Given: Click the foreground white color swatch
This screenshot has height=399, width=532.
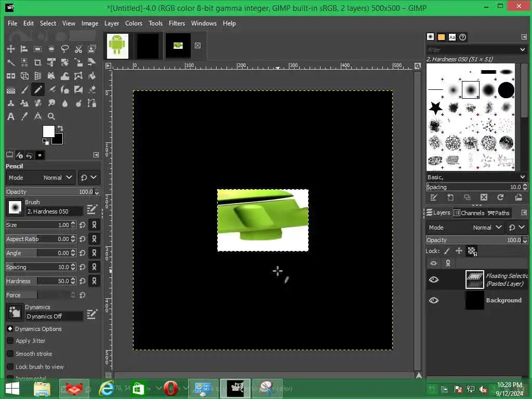Looking at the screenshot, I should (48, 131).
